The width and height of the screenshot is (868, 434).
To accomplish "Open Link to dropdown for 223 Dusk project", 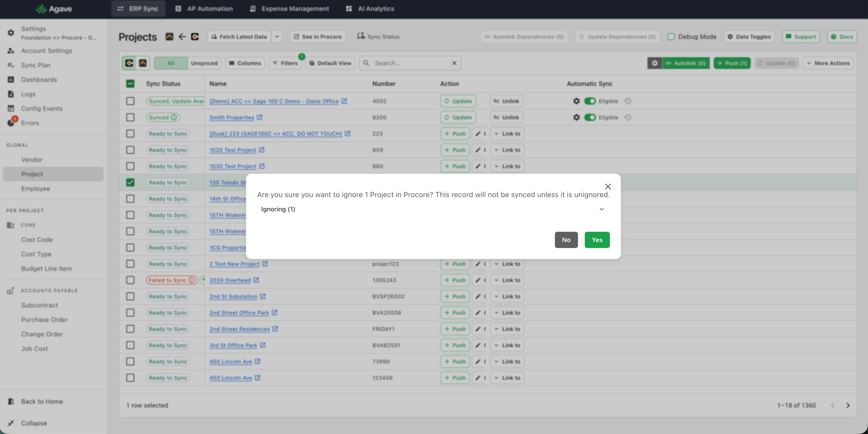I will 507,134.
